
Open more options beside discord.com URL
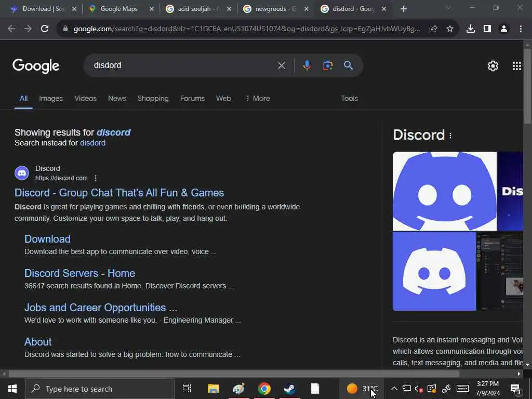click(x=96, y=178)
